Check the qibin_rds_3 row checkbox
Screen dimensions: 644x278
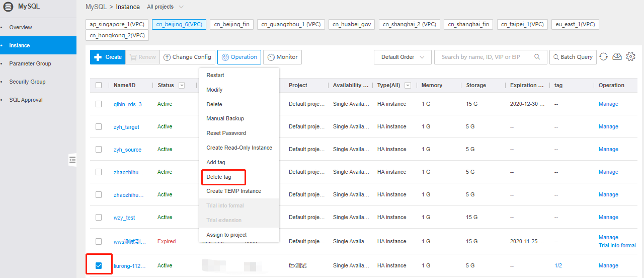tap(99, 104)
